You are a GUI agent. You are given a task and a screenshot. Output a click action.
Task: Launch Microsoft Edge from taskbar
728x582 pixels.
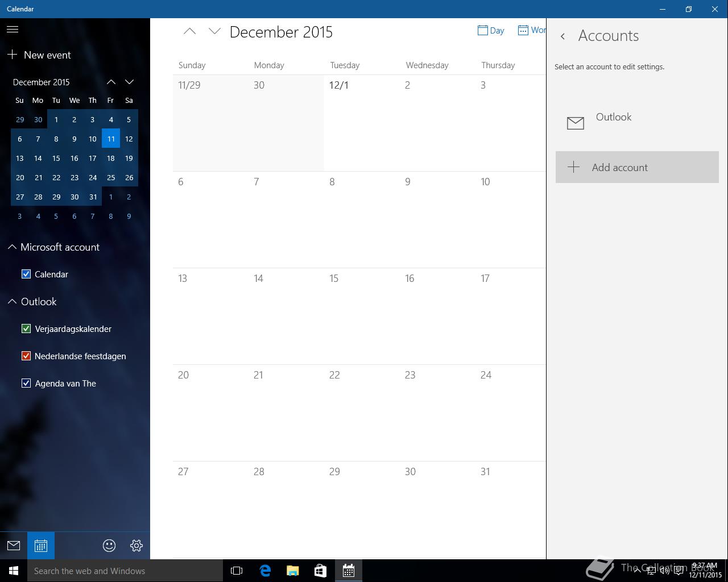click(x=265, y=571)
